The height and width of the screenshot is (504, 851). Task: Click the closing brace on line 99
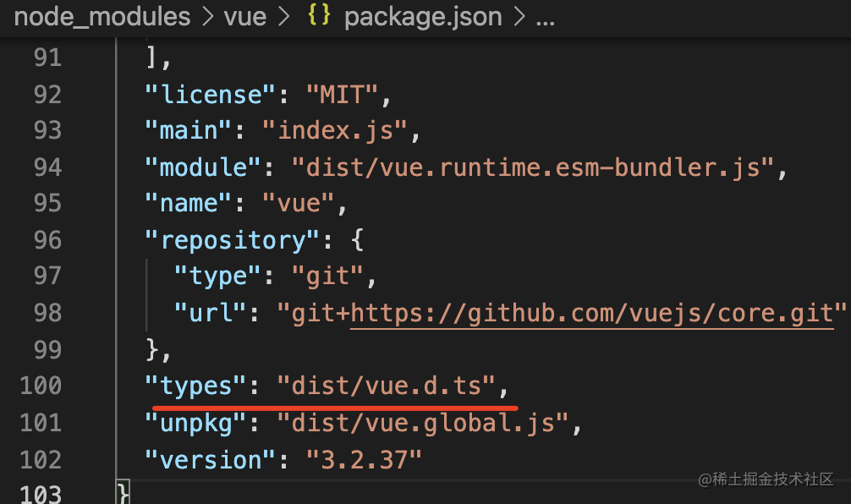(x=151, y=349)
